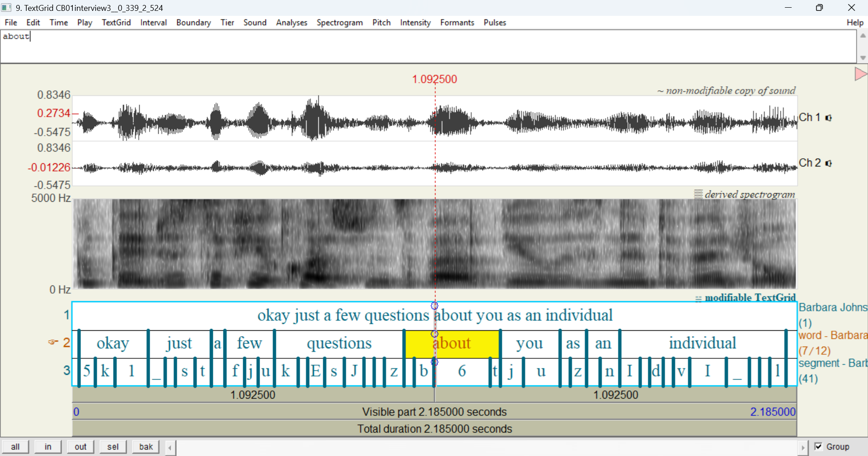Viewport: 868px width, 456px height.
Task: Open the Intensity menu
Action: [x=415, y=23]
